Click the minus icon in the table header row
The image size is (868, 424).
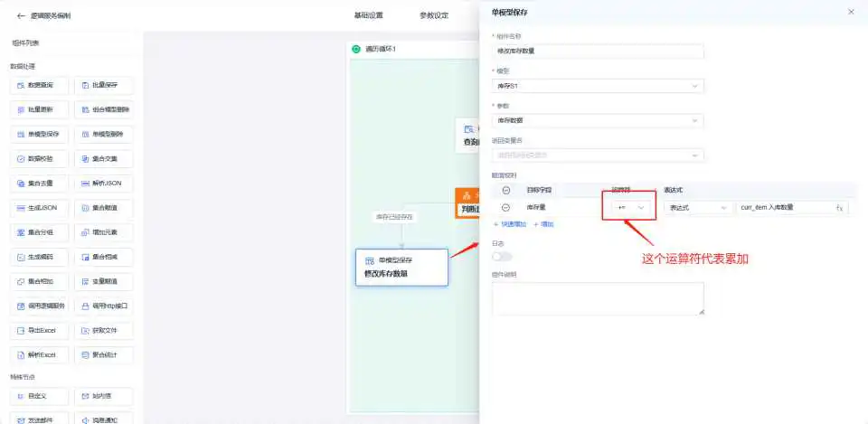(x=506, y=191)
